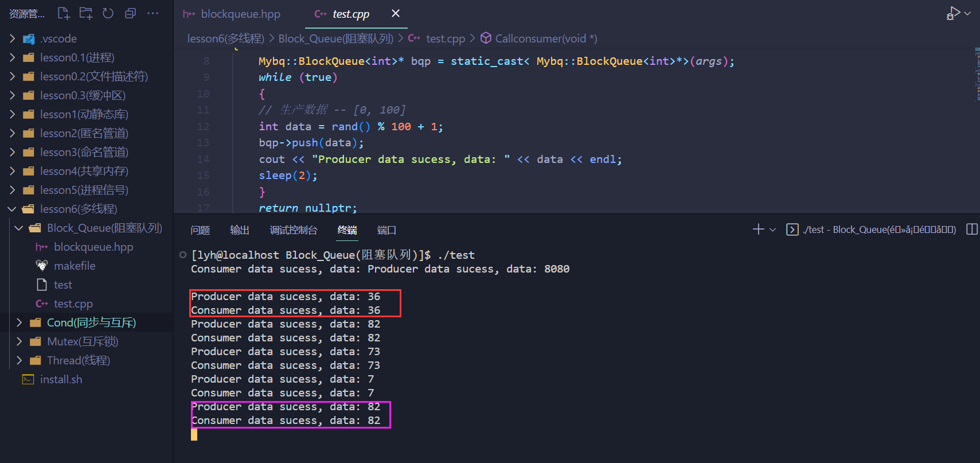Click the New File icon in explorer
This screenshot has height=463, width=980.
(x=64, y=13)
